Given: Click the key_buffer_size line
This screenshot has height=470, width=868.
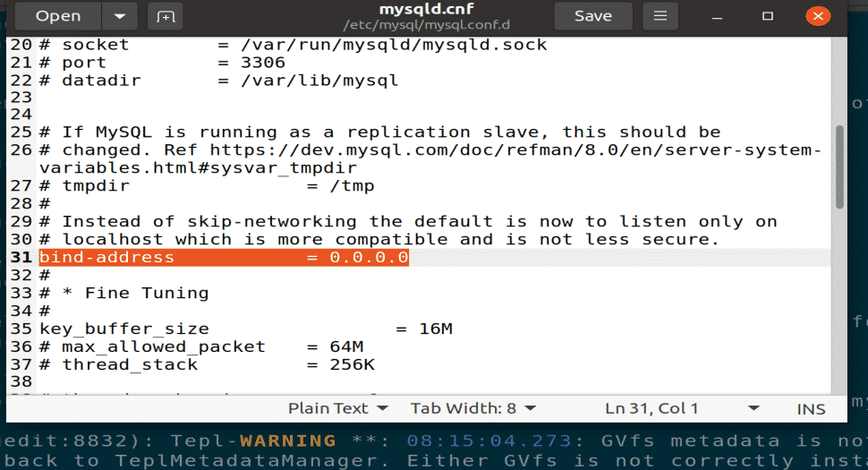Looking at the screenshot, I should click(x=246, y=329).
